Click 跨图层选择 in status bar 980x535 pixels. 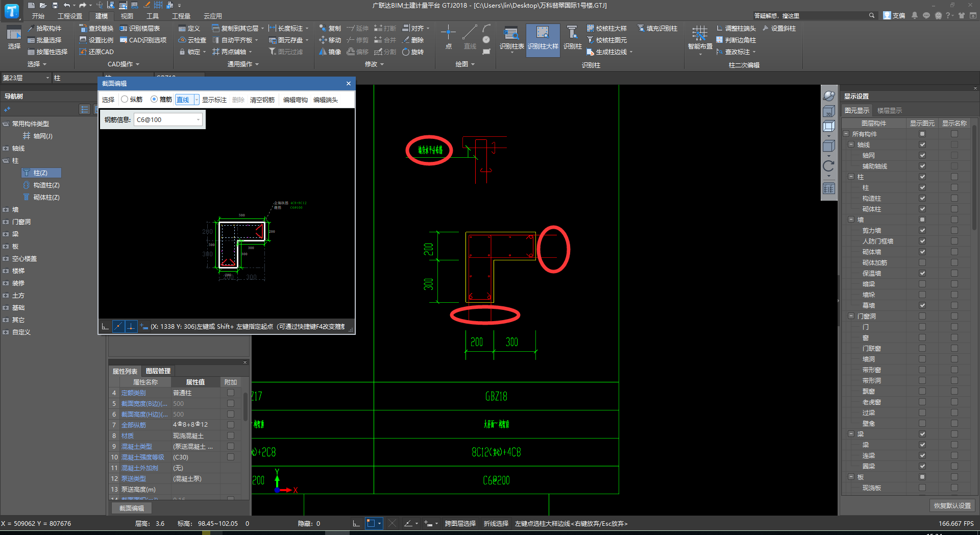pos(460,524)
